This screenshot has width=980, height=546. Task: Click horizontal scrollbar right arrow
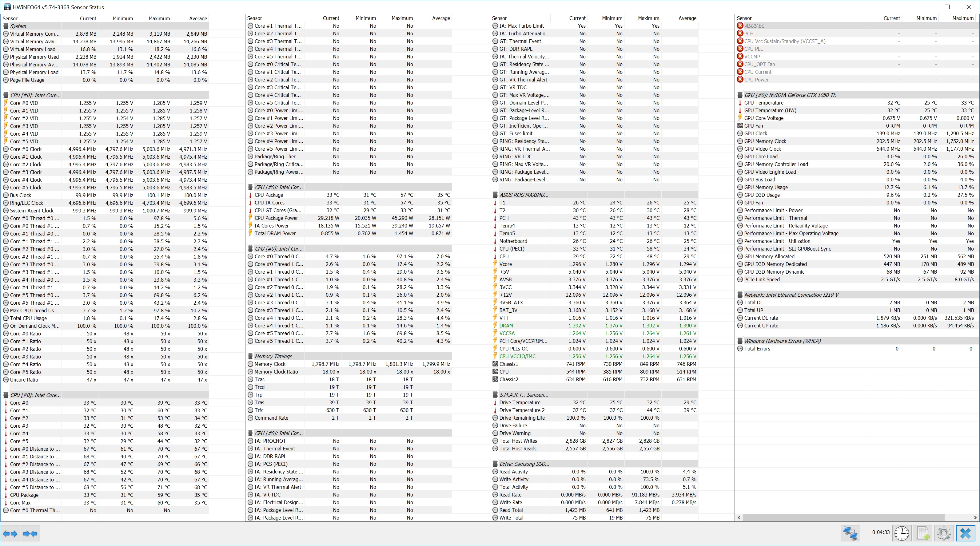[975, 517]
